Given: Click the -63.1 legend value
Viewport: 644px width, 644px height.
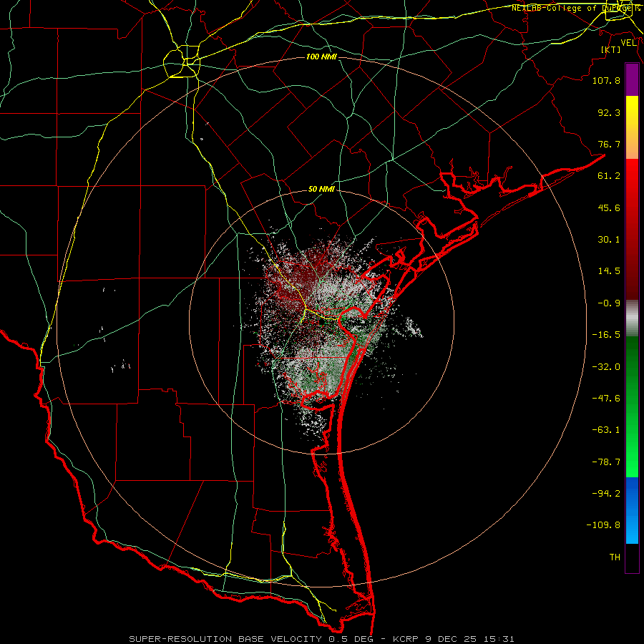Looking at the screenshot, I should point(606,430).
